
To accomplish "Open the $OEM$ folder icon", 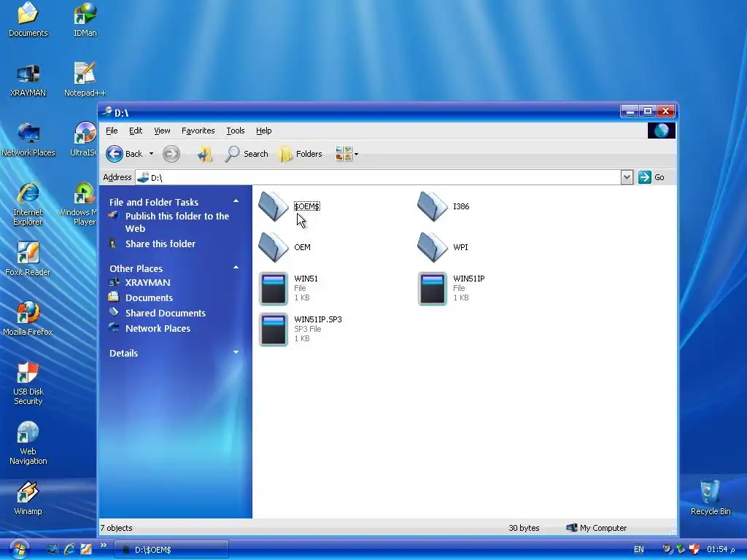I will [x=274, y=206].
